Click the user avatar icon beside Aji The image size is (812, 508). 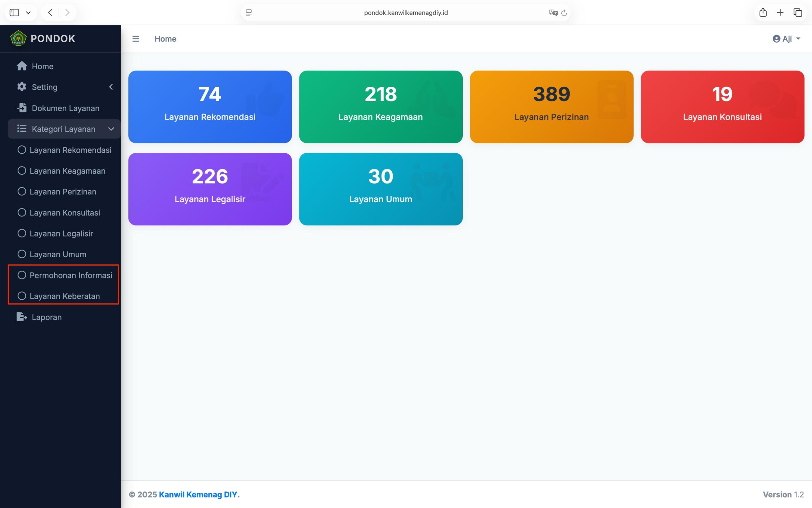click(x=776, y=39)
